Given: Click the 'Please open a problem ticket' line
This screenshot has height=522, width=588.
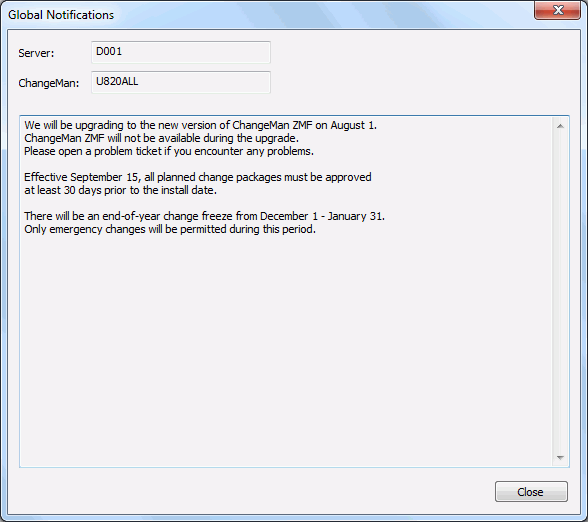Looking at the screenshot, I should coord(169,151).
